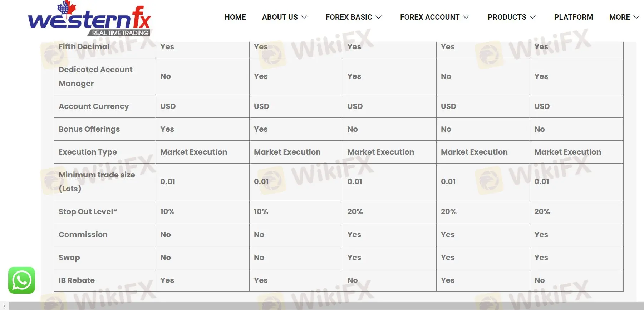Click the horizontal scrollbar track
The image size is (644, 310).
pyautogui.click(x=326, y=306)
